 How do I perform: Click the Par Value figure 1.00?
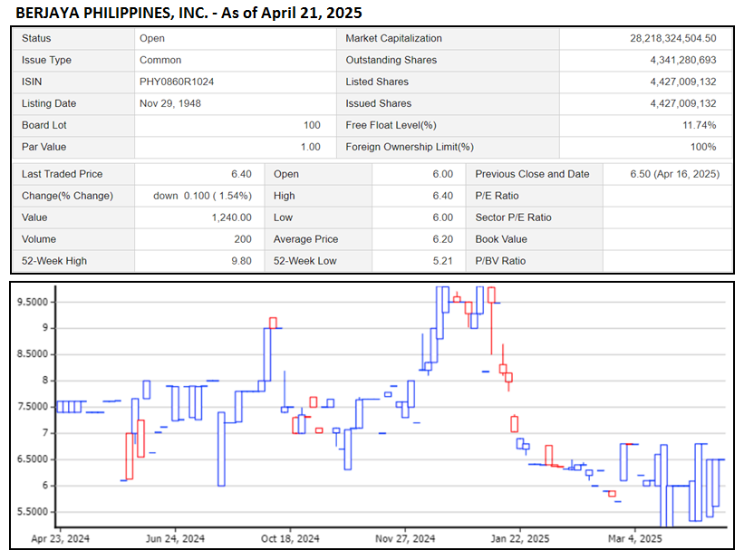pos(310,147)
